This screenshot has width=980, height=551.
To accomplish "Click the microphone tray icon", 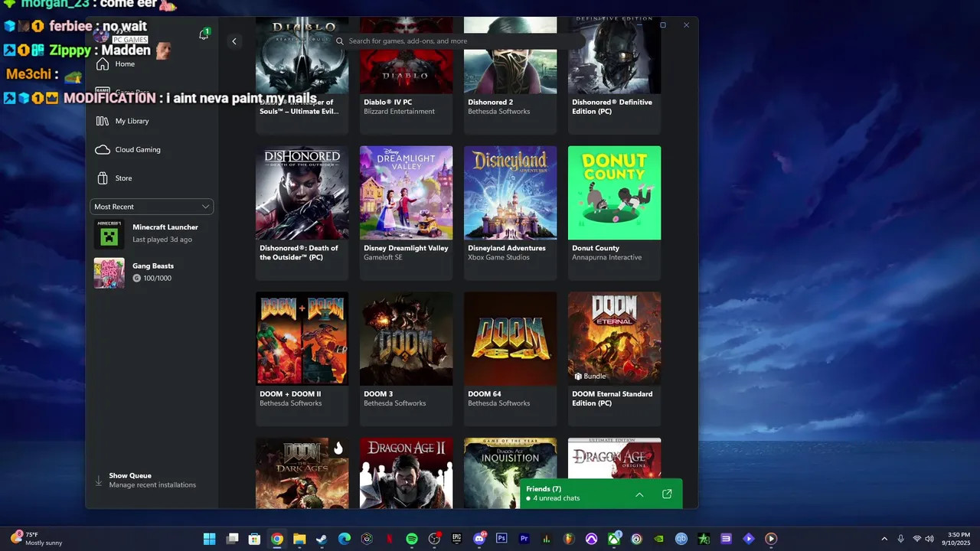I will [x=901, y=539].
